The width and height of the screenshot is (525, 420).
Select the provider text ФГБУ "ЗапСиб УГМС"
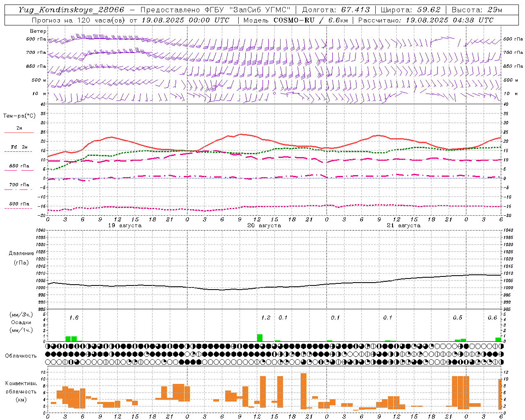point(247,10)
